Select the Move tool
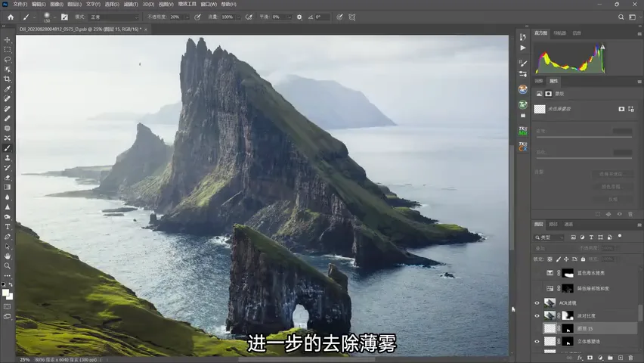The width and height of the screenshot is (644, 363). 8,40
